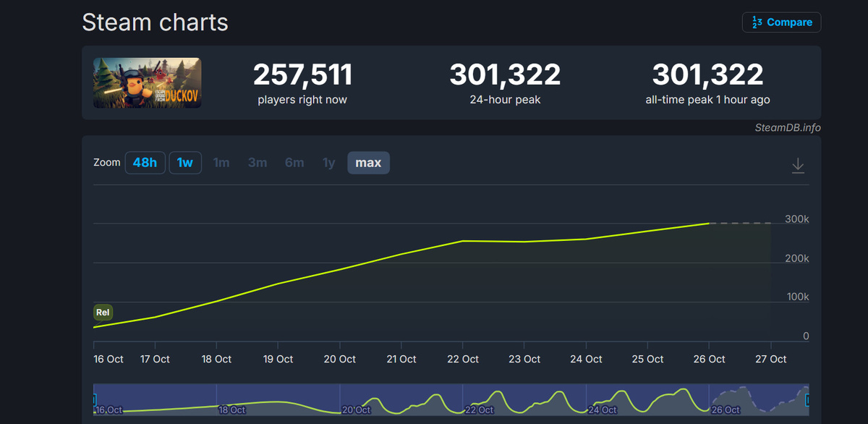The width and height of the screenshot is (868, 424).
Task: Select the 1y zoom range
Action: [x=329, y=163]
